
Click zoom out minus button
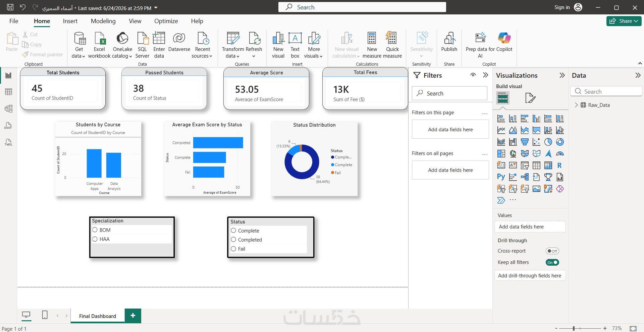[556, 328]
